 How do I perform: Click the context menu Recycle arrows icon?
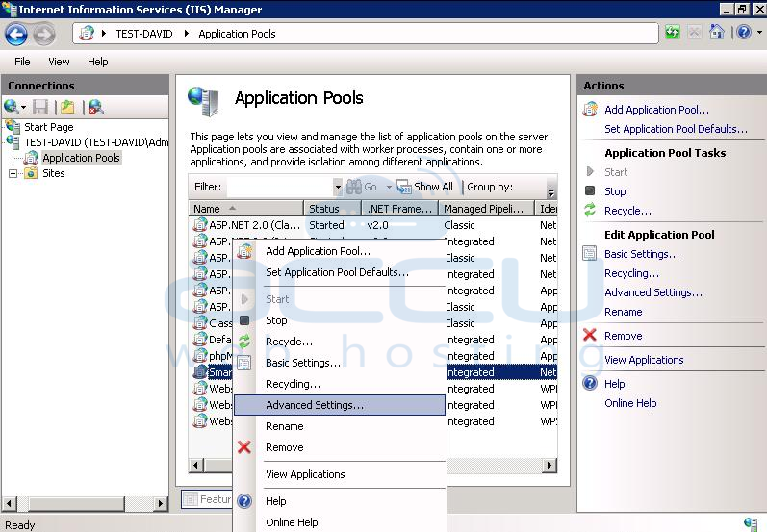244,341
